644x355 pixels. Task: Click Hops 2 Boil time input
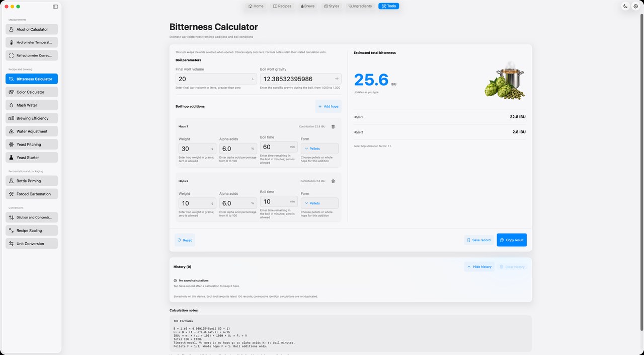279,201
